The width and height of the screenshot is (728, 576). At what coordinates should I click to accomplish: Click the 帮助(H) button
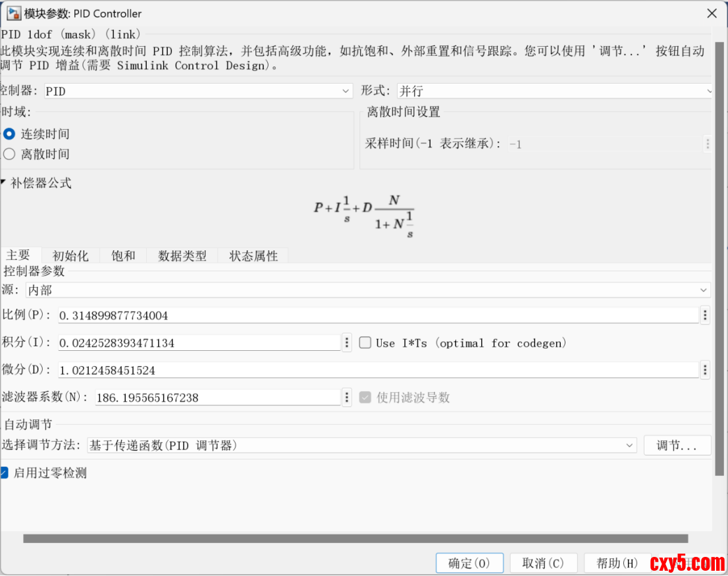(x=617, y=563)
